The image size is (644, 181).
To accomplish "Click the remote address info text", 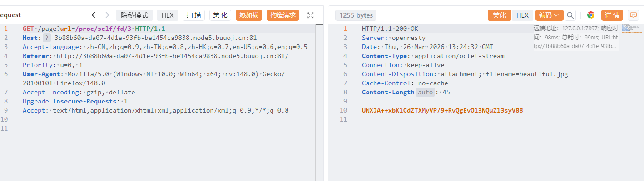I will point(576,37).
